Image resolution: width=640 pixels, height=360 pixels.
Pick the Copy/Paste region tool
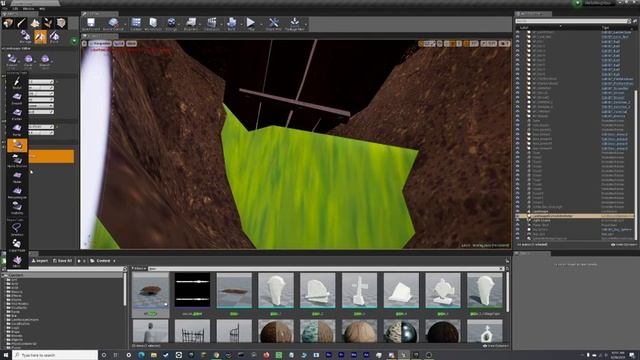pyautogui.click(x=17, y=244)
